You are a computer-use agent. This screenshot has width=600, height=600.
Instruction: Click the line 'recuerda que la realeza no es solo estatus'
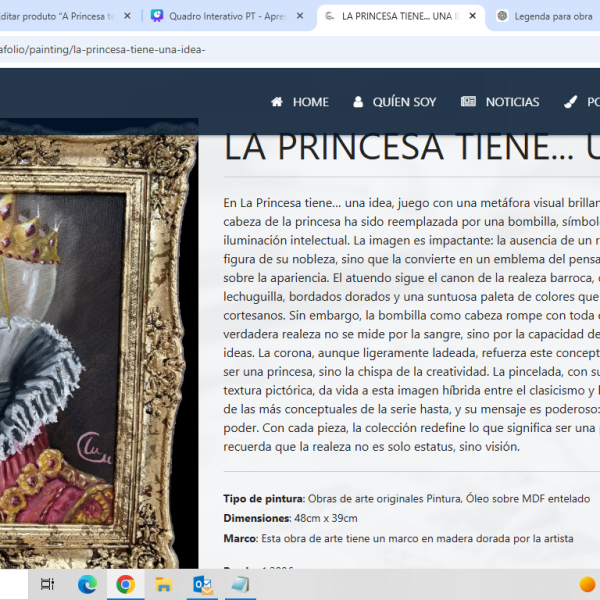point(372,447)
